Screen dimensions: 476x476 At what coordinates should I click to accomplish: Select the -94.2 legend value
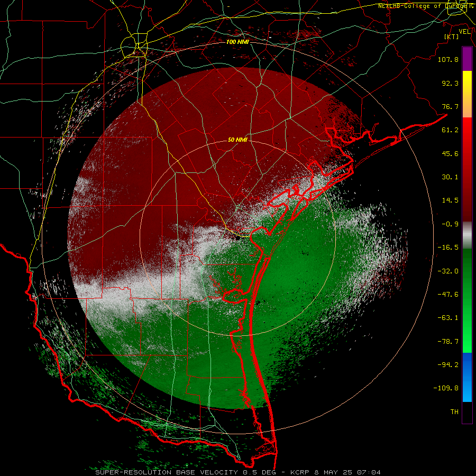tap(448, 365)
